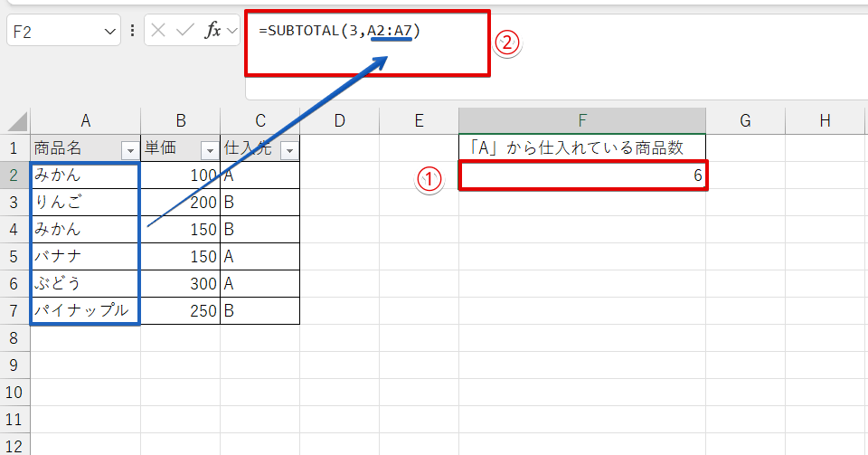Screen dimensions: 868x455
Task: Click the 「A」から仕入れている商品数 cell
Action: [581, 148]
